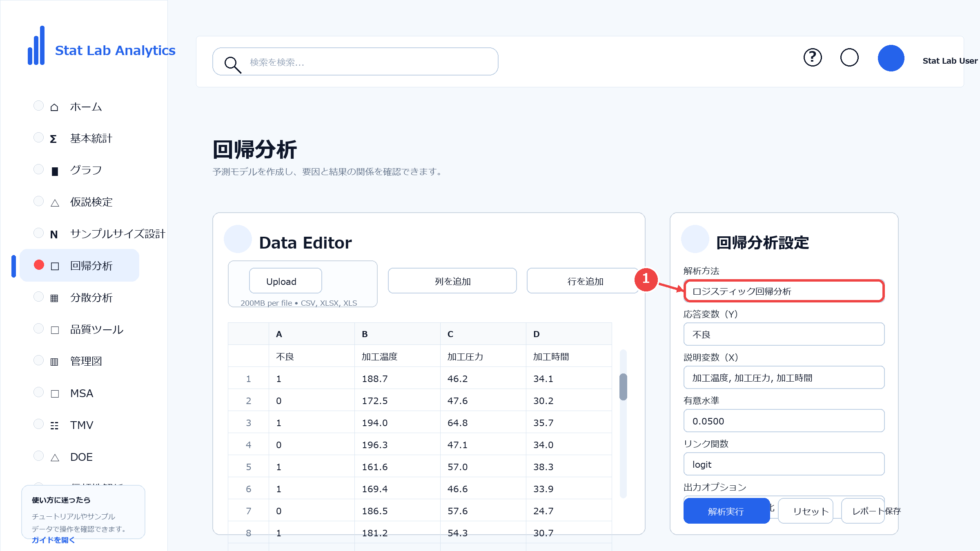Click the square icon for MSA
This screenshot has width=980, height=551.
tap(55, 393)
